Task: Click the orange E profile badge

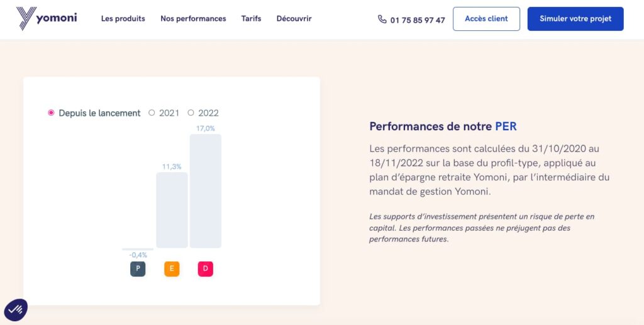Action: tap(172, 269)
